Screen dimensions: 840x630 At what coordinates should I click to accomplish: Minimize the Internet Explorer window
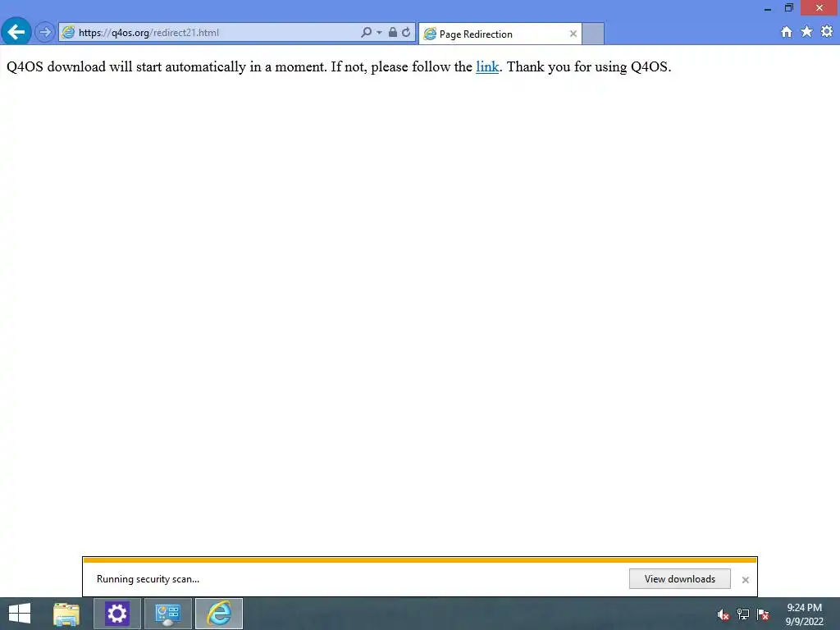coord(768,8)
